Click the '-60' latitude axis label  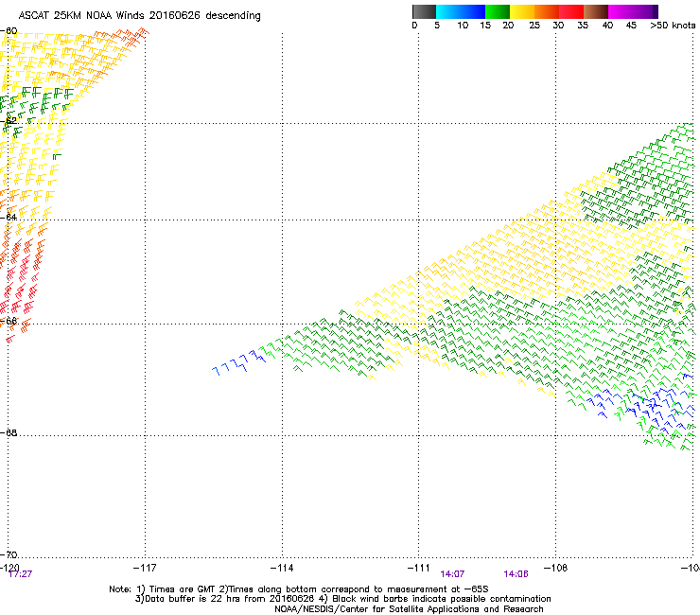(x=9, y=31)
